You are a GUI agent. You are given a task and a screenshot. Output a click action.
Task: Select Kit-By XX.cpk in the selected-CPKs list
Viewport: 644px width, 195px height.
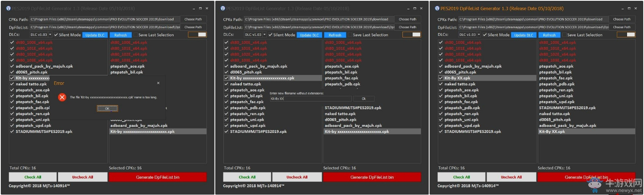tap(586, 131)
